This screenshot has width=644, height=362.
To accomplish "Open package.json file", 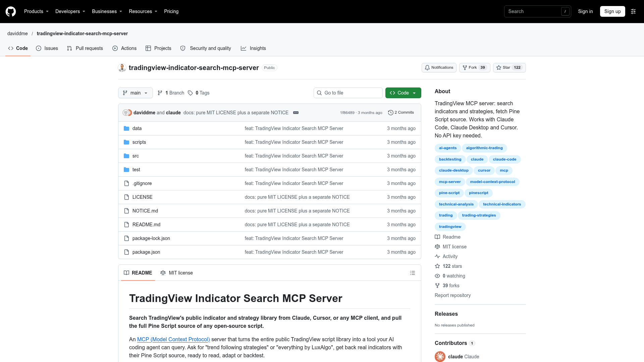I will [x=146, y=252].
